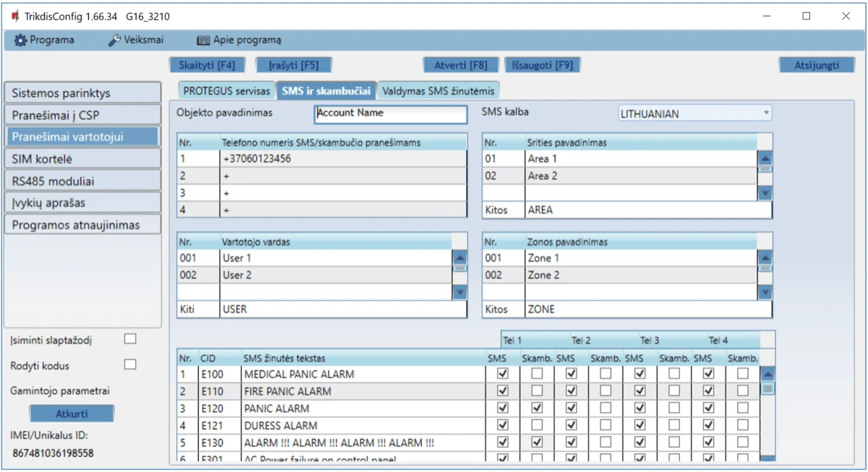Click the Veiksmai wrench icon
This screenshot has width=868, height=472.
[114, 40]
